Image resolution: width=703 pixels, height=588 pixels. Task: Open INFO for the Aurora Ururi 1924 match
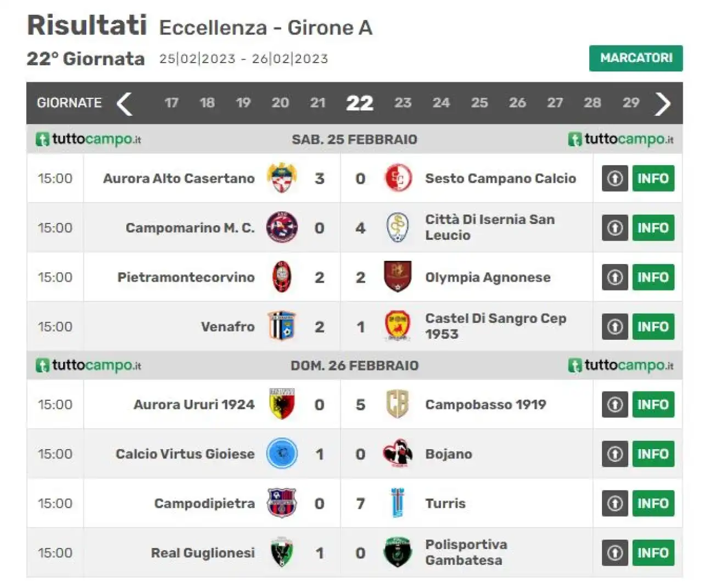(653, 405)
